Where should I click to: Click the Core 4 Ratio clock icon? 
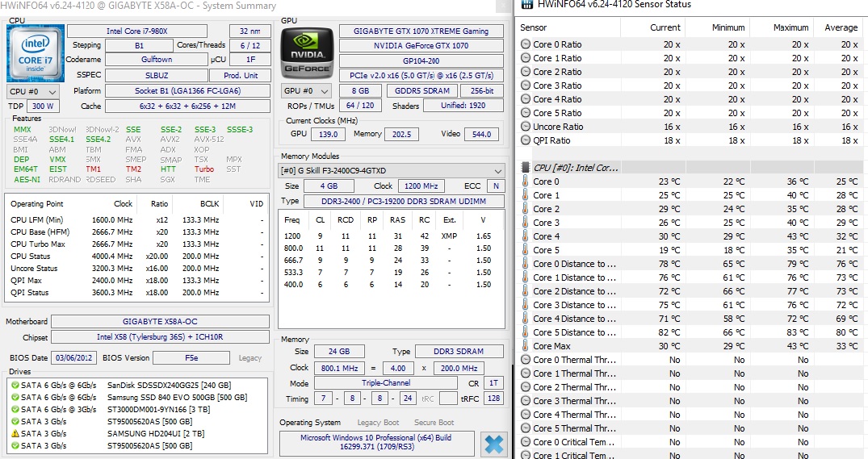coord(526,99)
